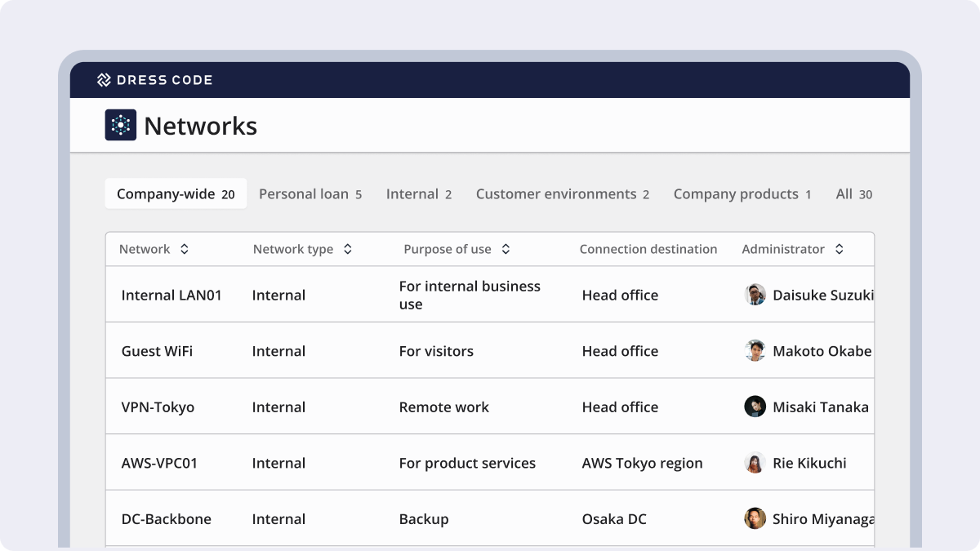
Task: Sort by the Network type column chevrons
Action: [x=345, y=249]
